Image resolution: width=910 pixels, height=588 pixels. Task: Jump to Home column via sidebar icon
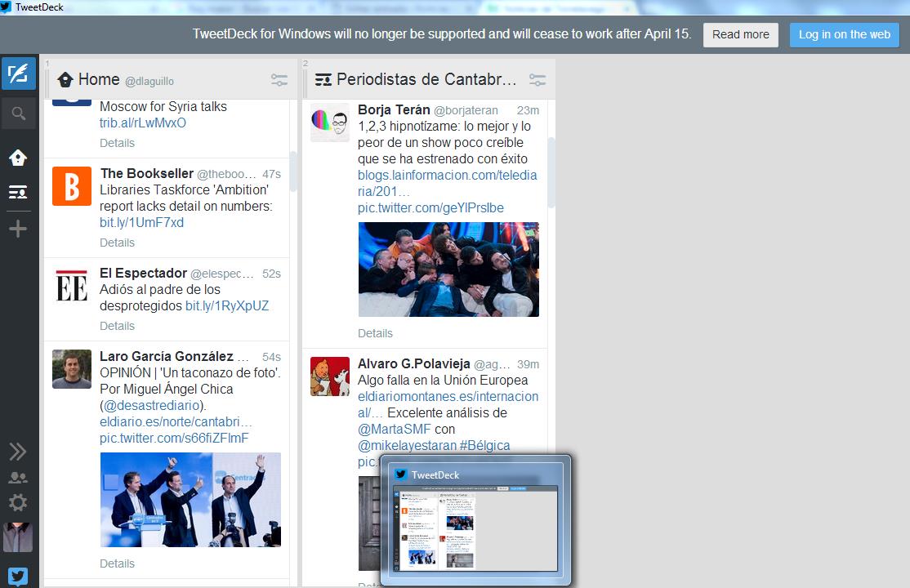[x=18, y=158]
